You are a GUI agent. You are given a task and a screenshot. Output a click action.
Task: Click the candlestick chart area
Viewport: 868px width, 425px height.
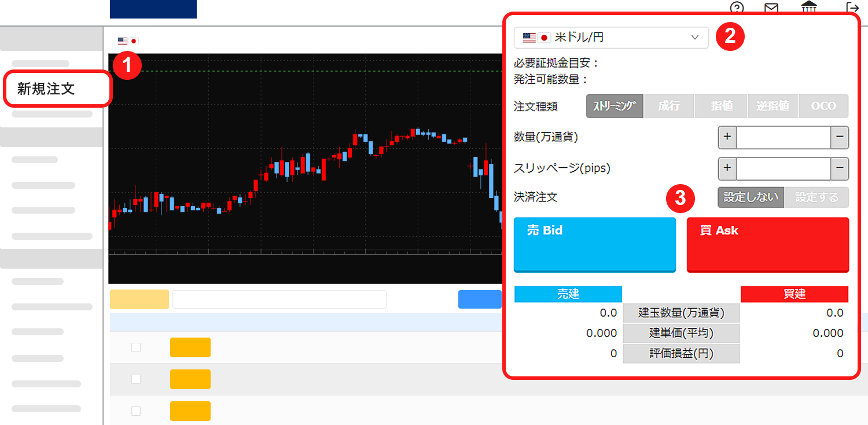(305, 168)
